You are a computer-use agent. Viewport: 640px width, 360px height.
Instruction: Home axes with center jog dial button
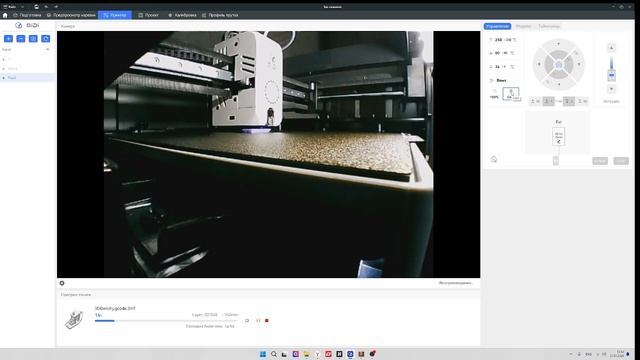click(559, 64)
